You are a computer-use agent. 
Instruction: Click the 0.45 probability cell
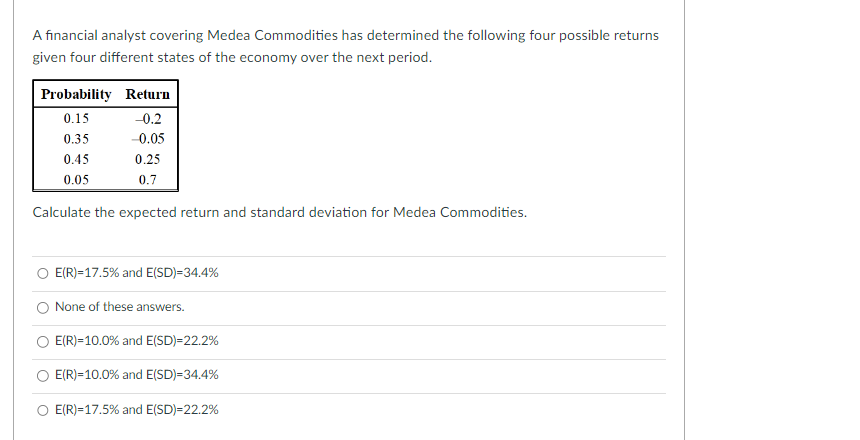[x=76, y=160]
